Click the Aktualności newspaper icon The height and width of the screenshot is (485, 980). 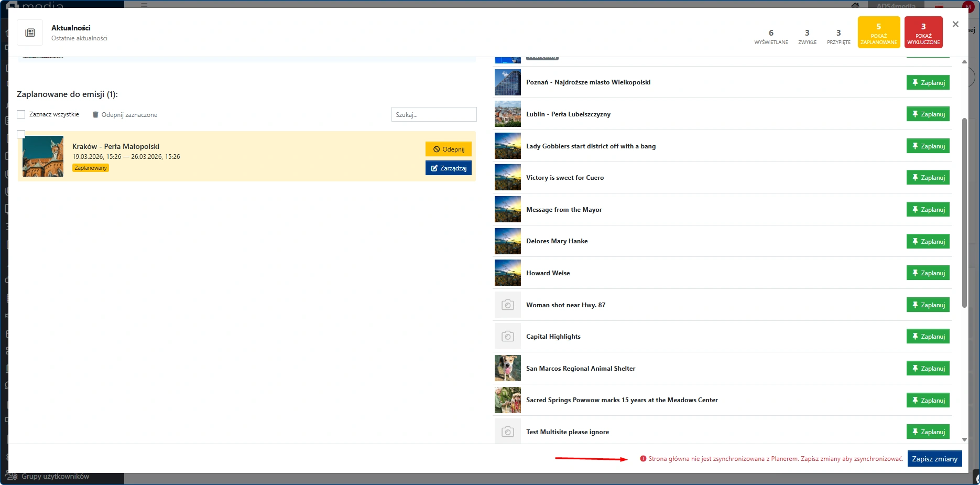(30, 33)
